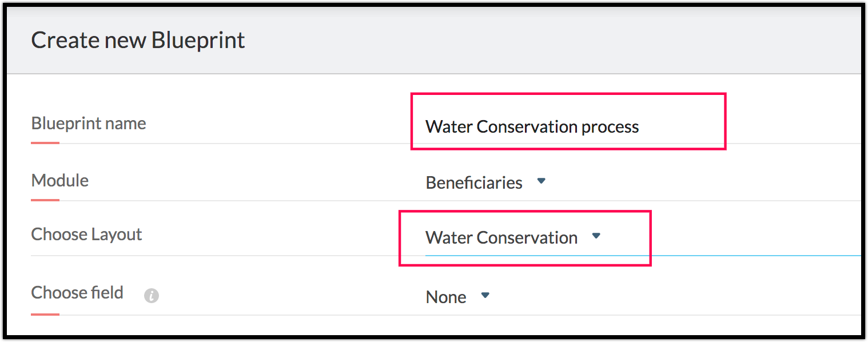Click the Module label
This screenshot has width=868, height=342.
[x=60, y=180]
